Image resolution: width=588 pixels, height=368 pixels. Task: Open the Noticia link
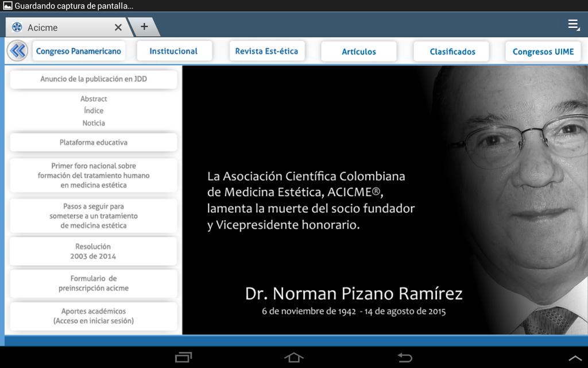[94, 123]
